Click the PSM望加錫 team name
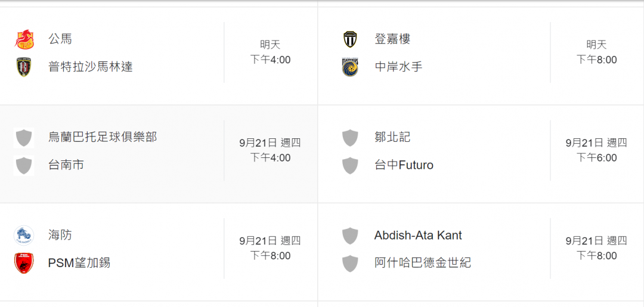The image size is (644, 307). (x=79, y=263)
